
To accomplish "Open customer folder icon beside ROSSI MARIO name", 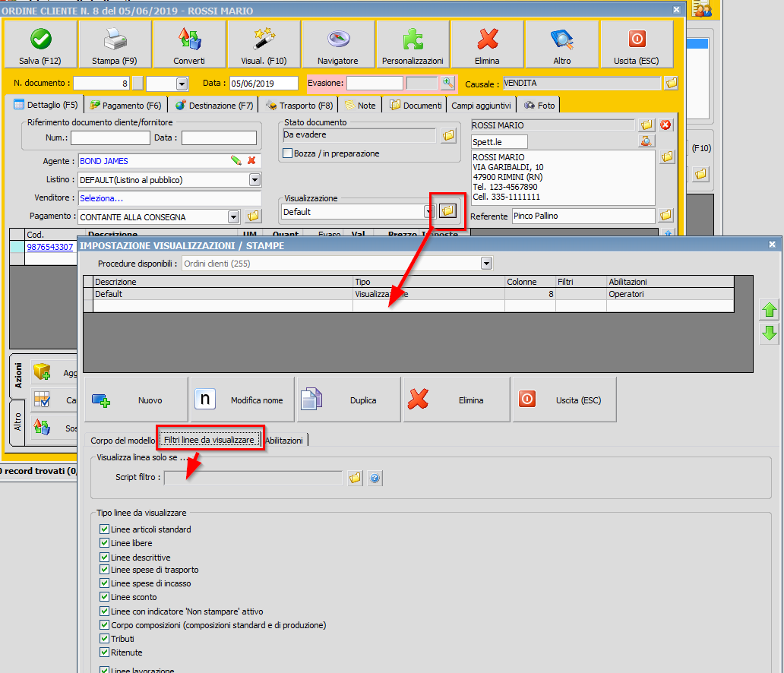I will click(x=646, y=125).
